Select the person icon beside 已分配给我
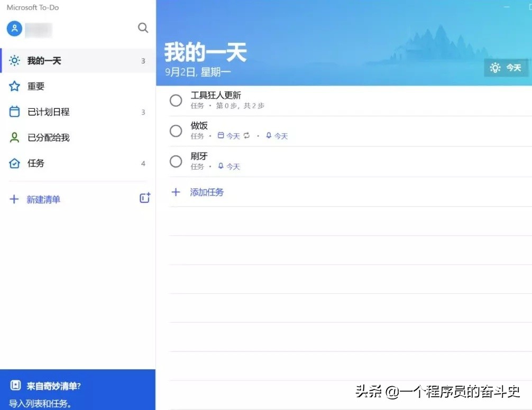Viewport: 532px width, 410px height. (x=14, y=137)
